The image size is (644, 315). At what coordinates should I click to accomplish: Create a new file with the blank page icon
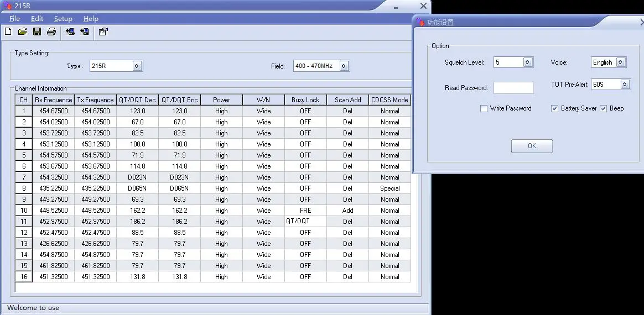pyautogui.click(x=8, y=32)
